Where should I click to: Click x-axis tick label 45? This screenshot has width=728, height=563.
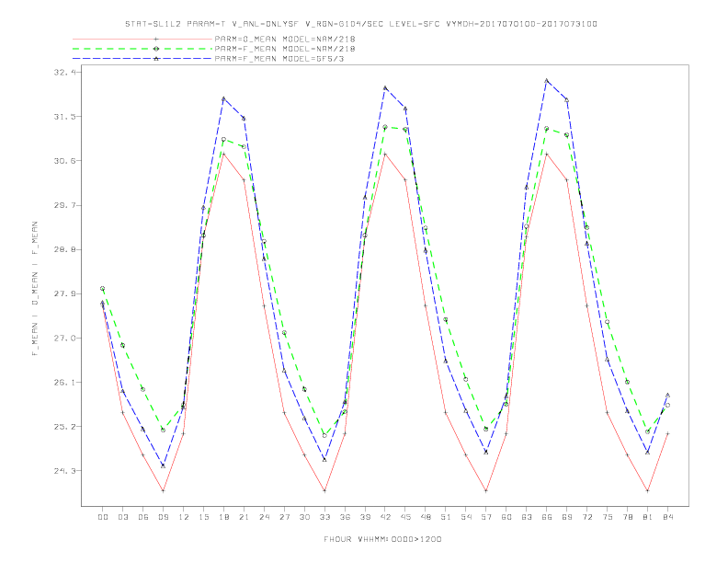pyautogui.click(x=405, y=517)
